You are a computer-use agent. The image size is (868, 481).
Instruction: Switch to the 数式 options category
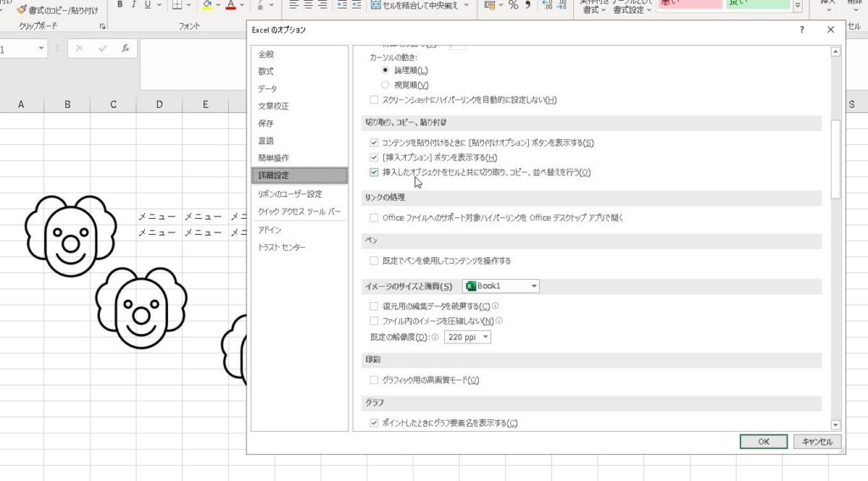pos(266,71)
